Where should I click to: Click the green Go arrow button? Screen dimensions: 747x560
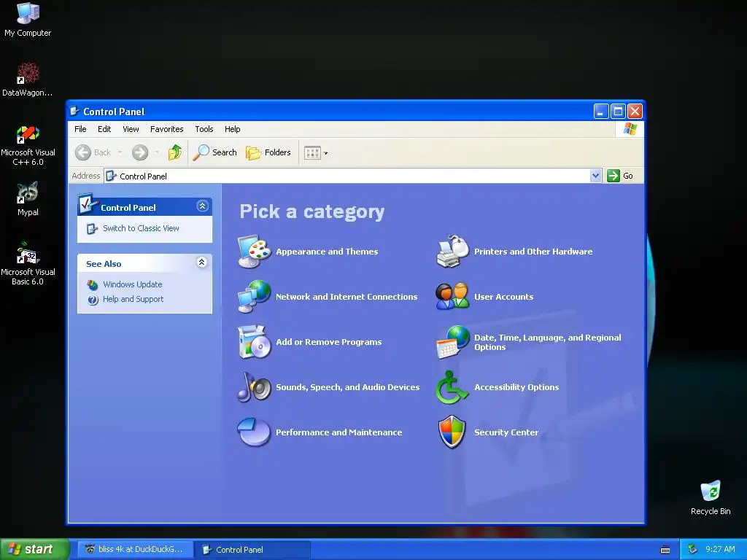tap(613, 176)
